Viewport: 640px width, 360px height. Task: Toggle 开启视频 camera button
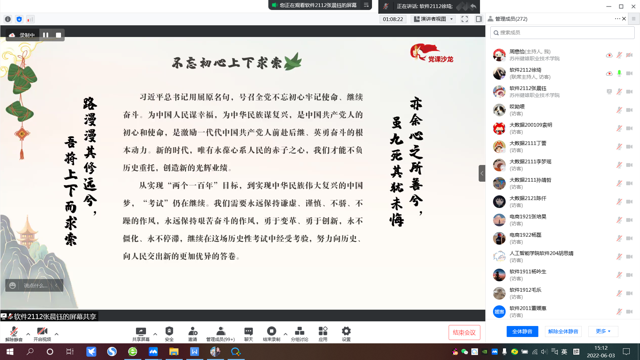pyautogui.click(x=42, y=333)
